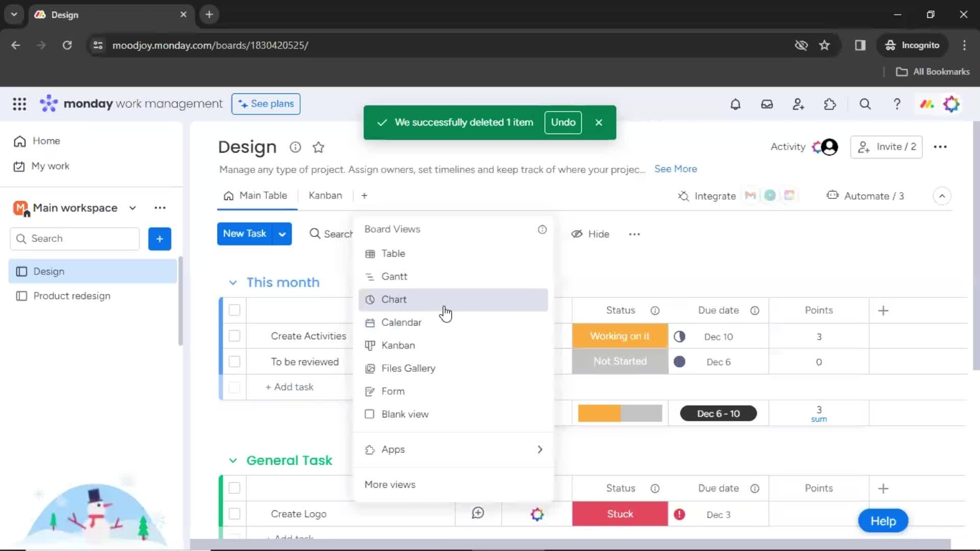
Task: Select the Chart board view
Action: [x=394, y=298]
